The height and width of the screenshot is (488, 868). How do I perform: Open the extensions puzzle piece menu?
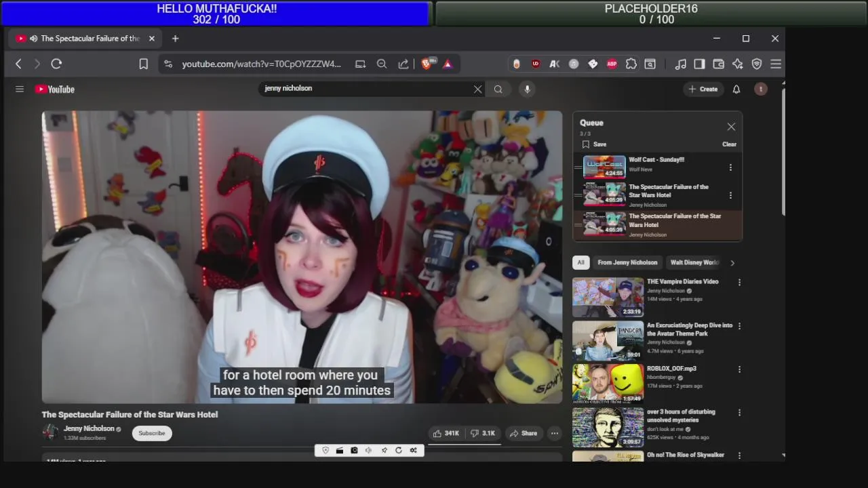click(631, 64)
